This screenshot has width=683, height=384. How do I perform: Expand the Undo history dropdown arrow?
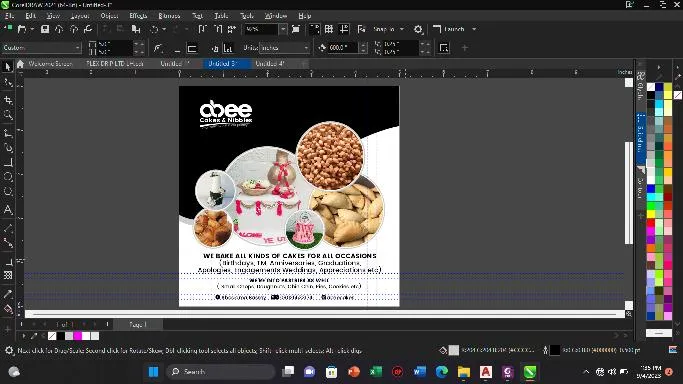pyautogui.click(x=164, y=29)
